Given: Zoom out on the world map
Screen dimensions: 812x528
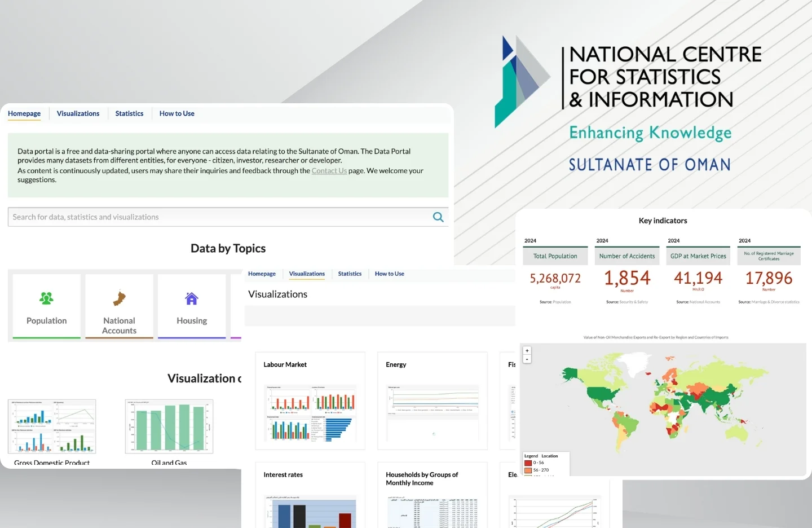Looking at the screenshot, I should (x=527, y=359).
